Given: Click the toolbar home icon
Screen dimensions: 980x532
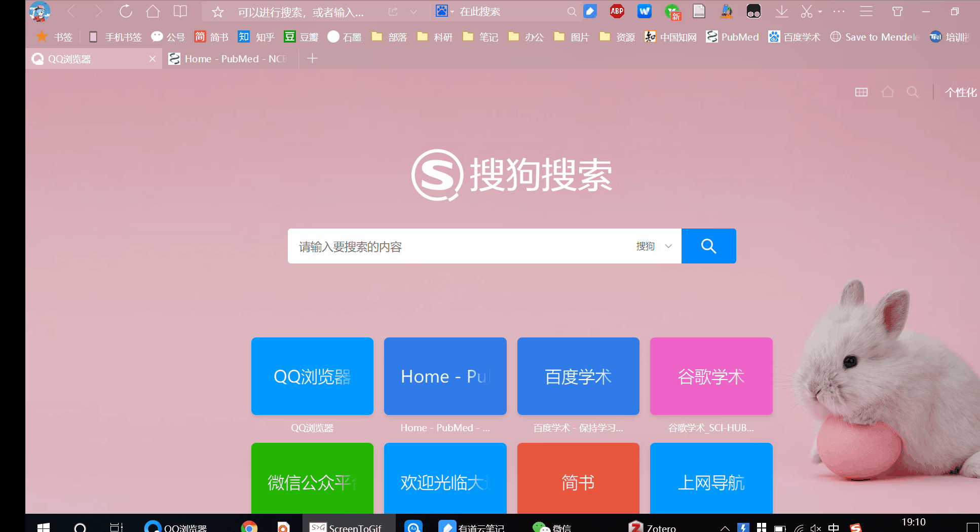Looking at the screenshot, I should (x=153, y=11).
